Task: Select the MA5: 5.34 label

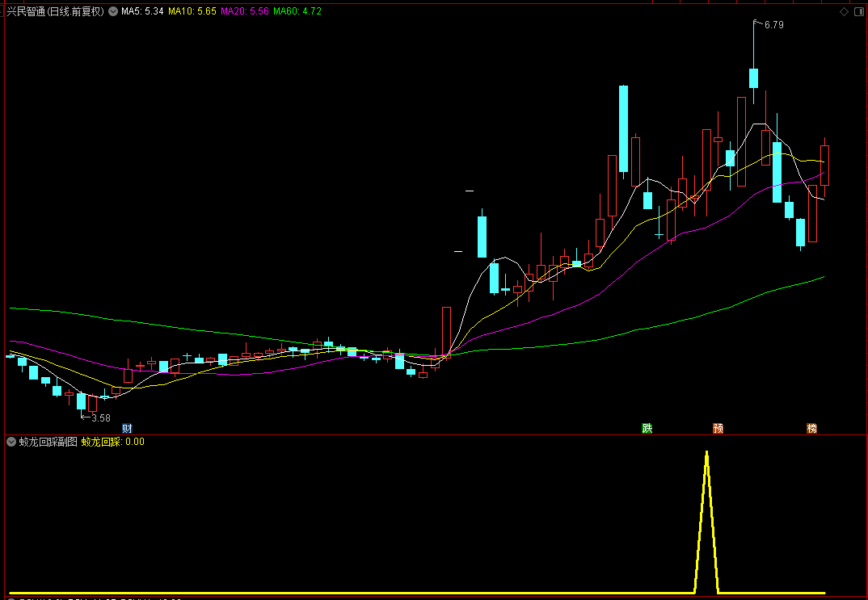Action: pyautogui.click(x=142, y=11)
